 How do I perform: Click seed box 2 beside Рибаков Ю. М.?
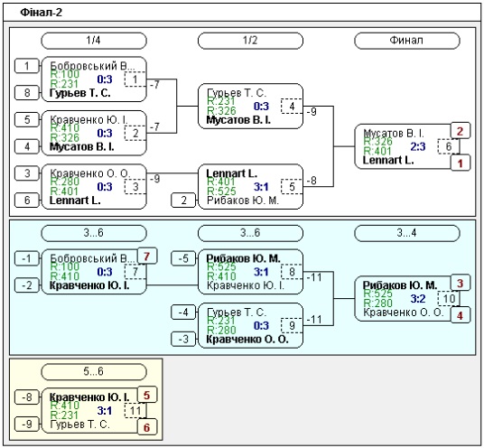click(x=183, y=201)
